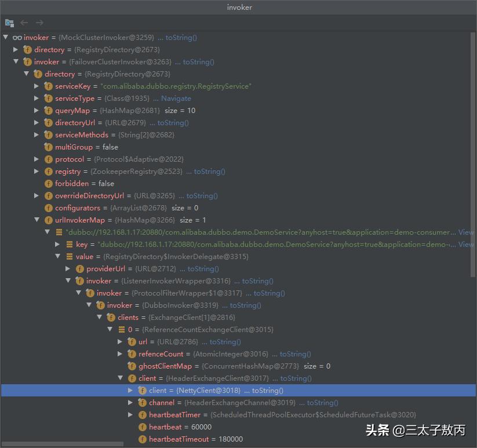Viewport: 477px width, 448px height.
Task: Click field icon next to ghostClientMap
Action: coord(132,366)
